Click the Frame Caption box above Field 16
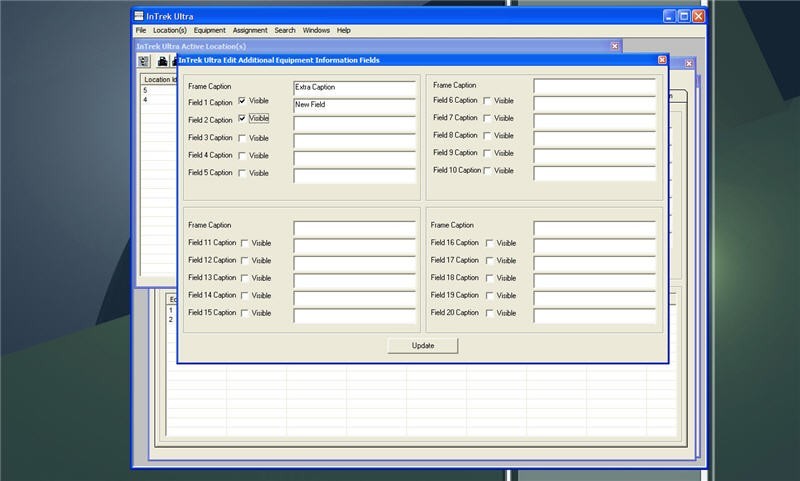Screen dimensions: 800x481 point(595,228)
